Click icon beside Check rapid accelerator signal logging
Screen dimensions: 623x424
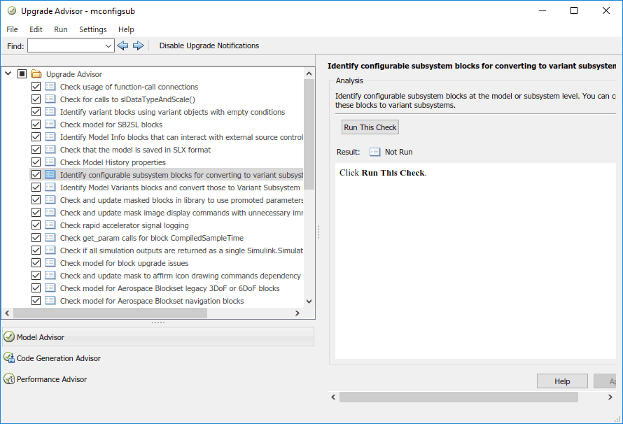tap(50, 225)
